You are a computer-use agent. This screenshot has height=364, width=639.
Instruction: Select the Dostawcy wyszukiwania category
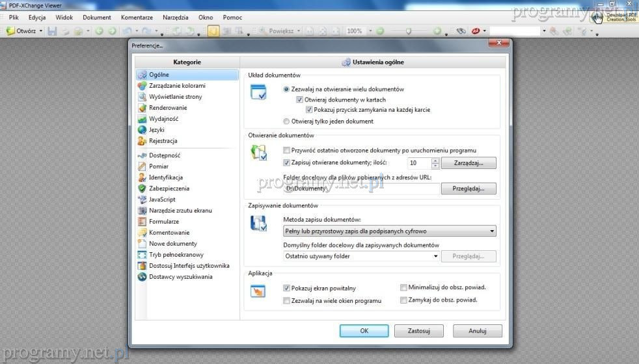(180, 277)
